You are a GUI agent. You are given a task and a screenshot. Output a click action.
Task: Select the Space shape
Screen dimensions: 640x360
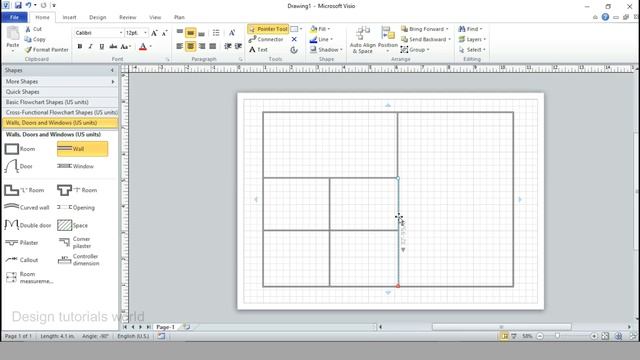tap(73, 225)
